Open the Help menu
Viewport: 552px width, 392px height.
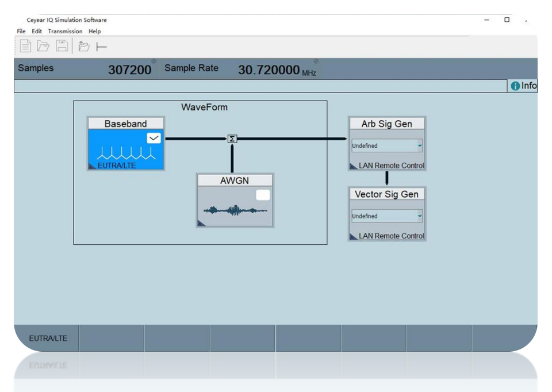click(95, 31)
